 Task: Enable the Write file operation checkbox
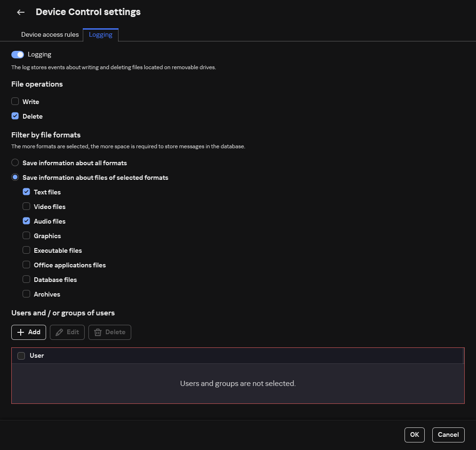pos(15,102)
